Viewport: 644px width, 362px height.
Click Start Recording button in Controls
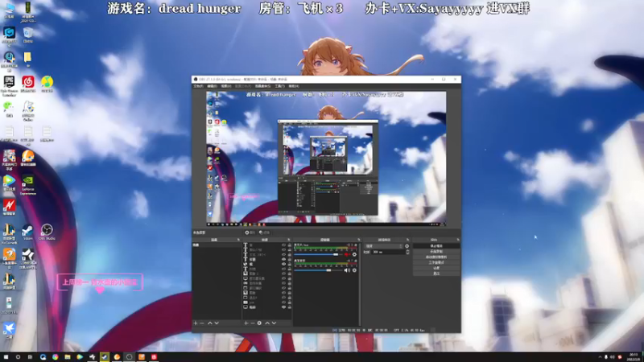(436, 252)
